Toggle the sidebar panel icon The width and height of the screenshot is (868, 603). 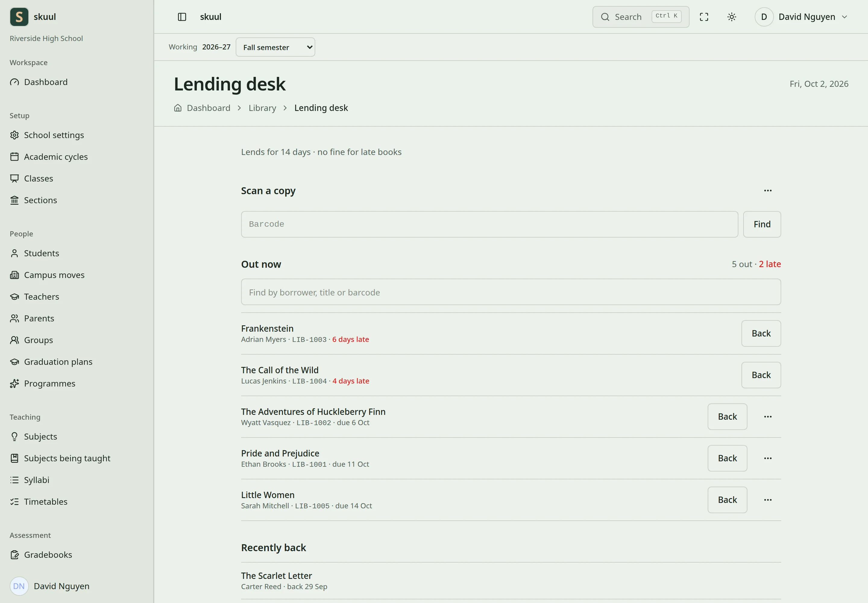pos(182,17)
